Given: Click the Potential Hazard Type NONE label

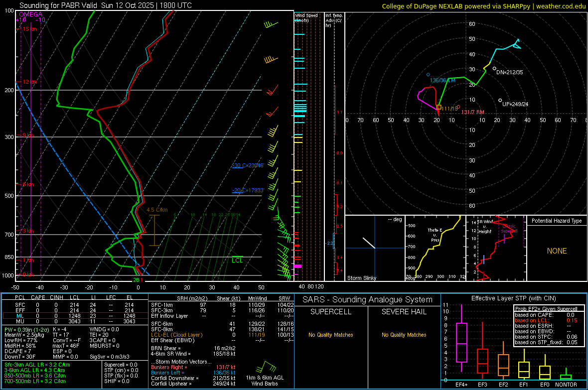Looking at the screenshot, I should [557, 251].
